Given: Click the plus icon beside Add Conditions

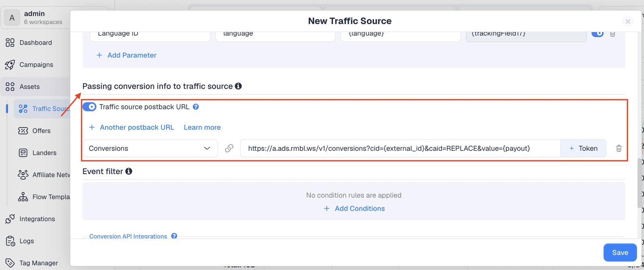Looking at the screenshot, I should pyautogui.click(x=327, y=209).
